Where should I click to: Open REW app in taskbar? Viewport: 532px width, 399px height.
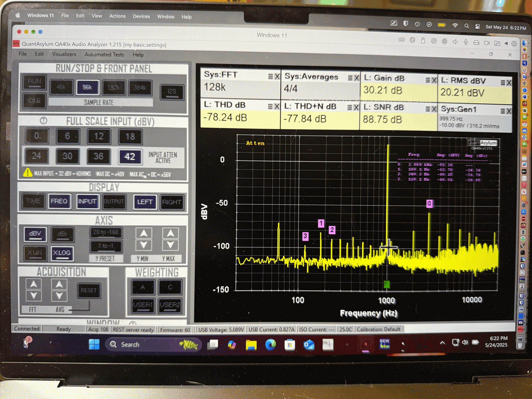384,344
